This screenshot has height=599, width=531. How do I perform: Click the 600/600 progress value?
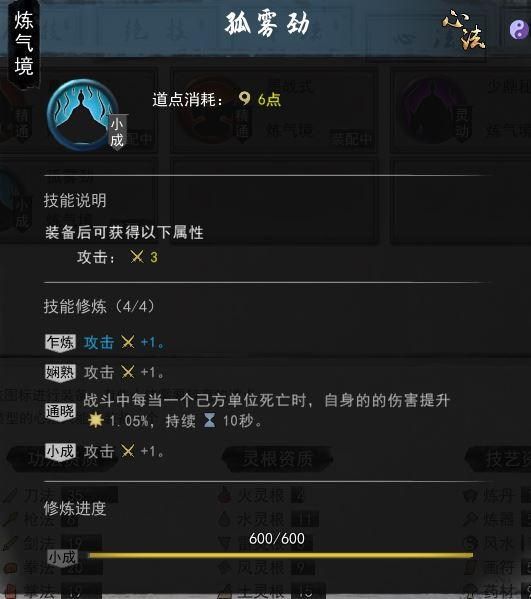277,539
